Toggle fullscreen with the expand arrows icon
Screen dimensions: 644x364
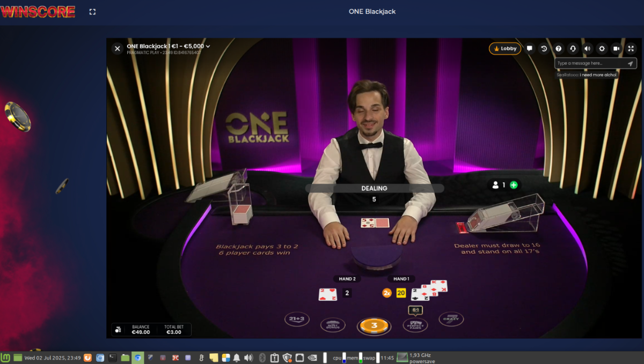click(631, 49)
